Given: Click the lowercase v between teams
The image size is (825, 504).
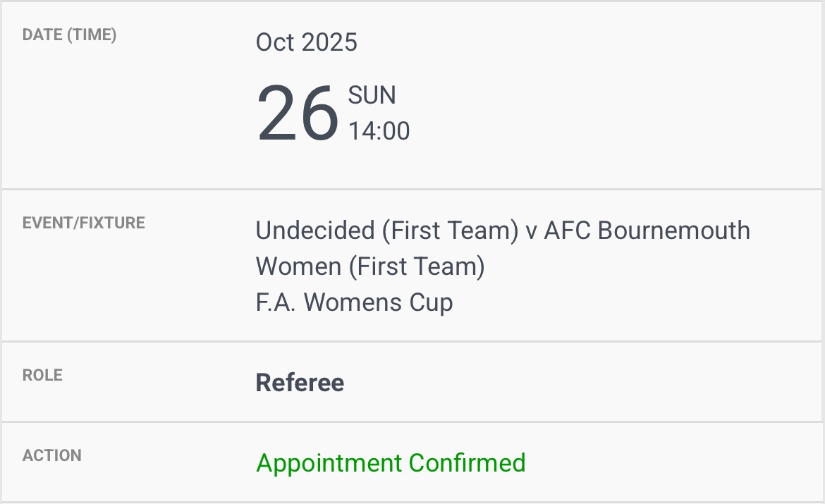Looking at the screenshot, I should click(532, 231).
